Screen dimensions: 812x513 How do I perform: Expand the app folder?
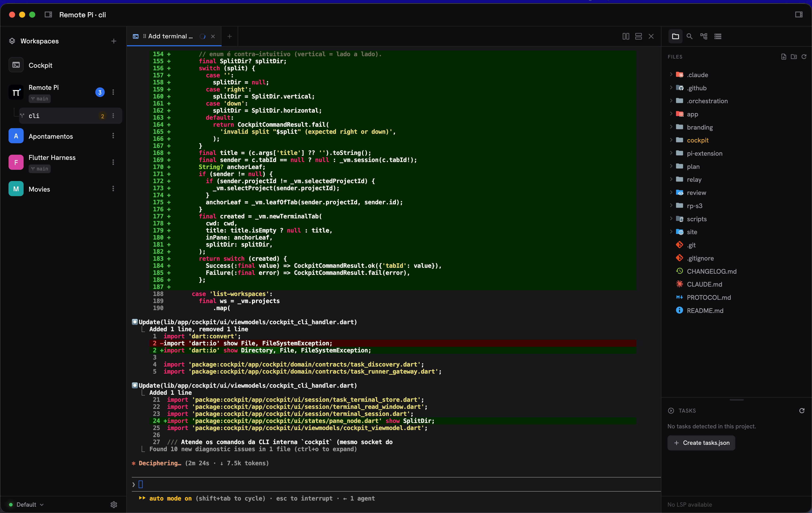coord(671,114)
